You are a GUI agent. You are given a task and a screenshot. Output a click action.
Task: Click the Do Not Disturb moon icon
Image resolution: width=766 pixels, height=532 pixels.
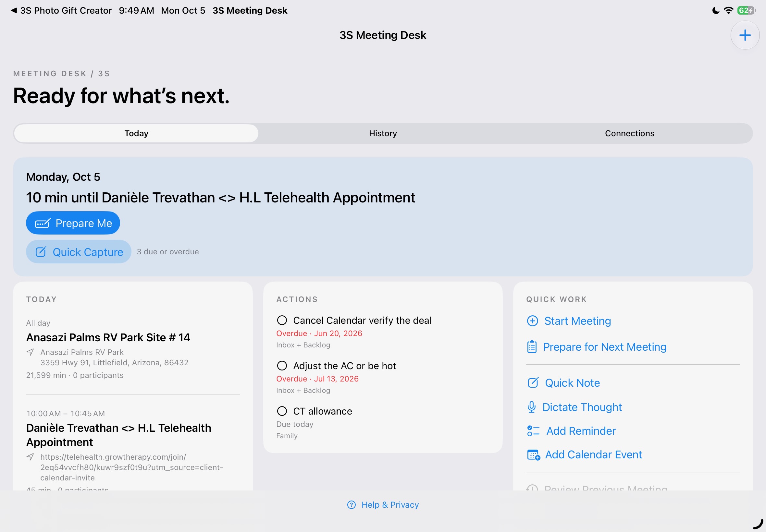[715, 10]
